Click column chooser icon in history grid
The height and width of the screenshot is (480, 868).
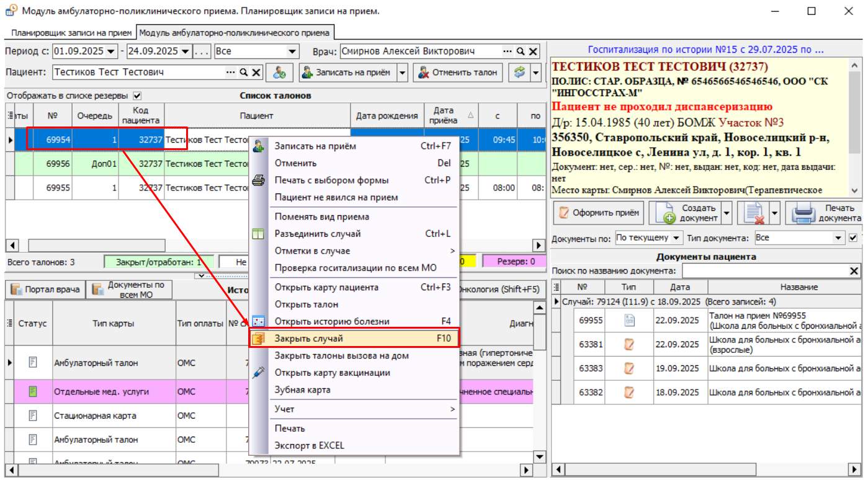click(10, 323)
